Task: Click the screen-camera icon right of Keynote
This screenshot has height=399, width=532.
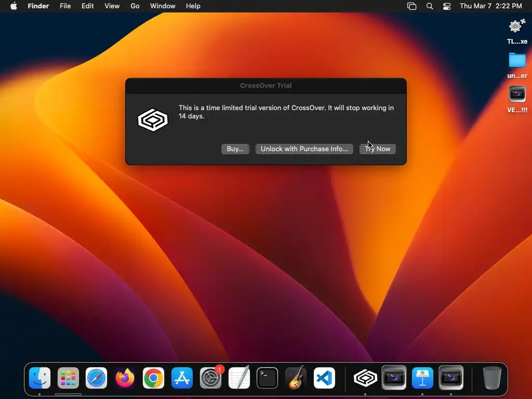Action: click(450, 377)
